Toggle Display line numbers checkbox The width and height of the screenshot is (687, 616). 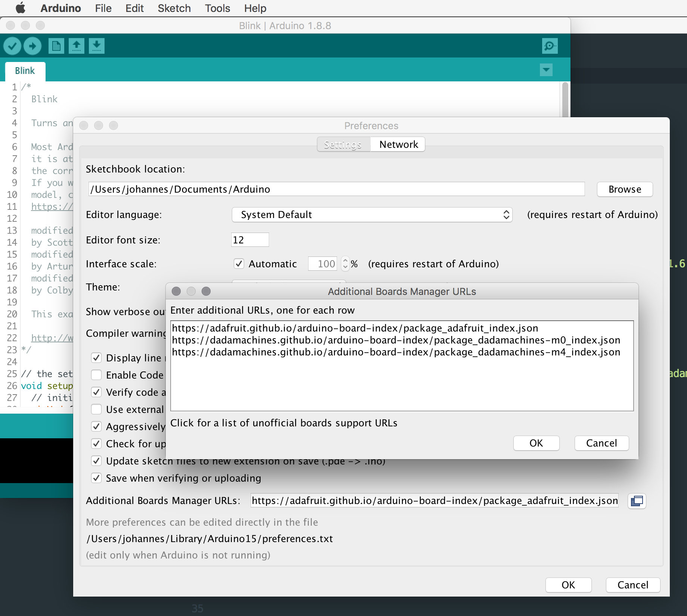pos(96,358)
